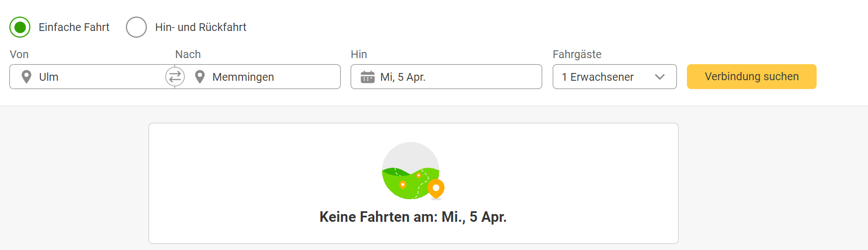The image size is (868, 250).
Task: Select the Hin- und Rückfahrt radio button
Action: [x=136, y=27]
